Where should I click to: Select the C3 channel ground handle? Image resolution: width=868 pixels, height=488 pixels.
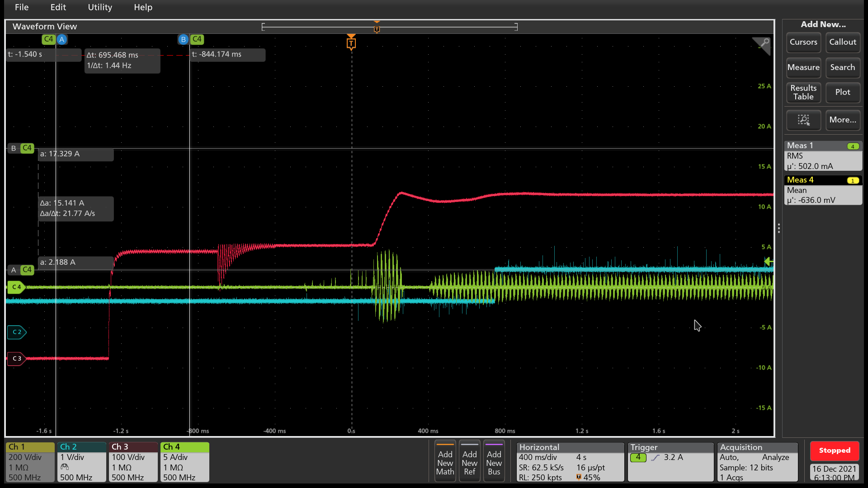pos(16,358)
